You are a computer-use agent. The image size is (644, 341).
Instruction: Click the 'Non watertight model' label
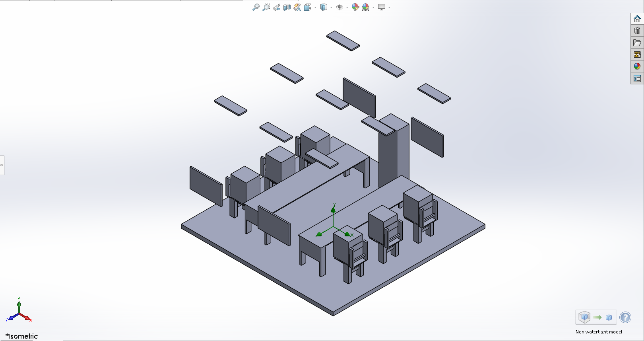point(599,332)
